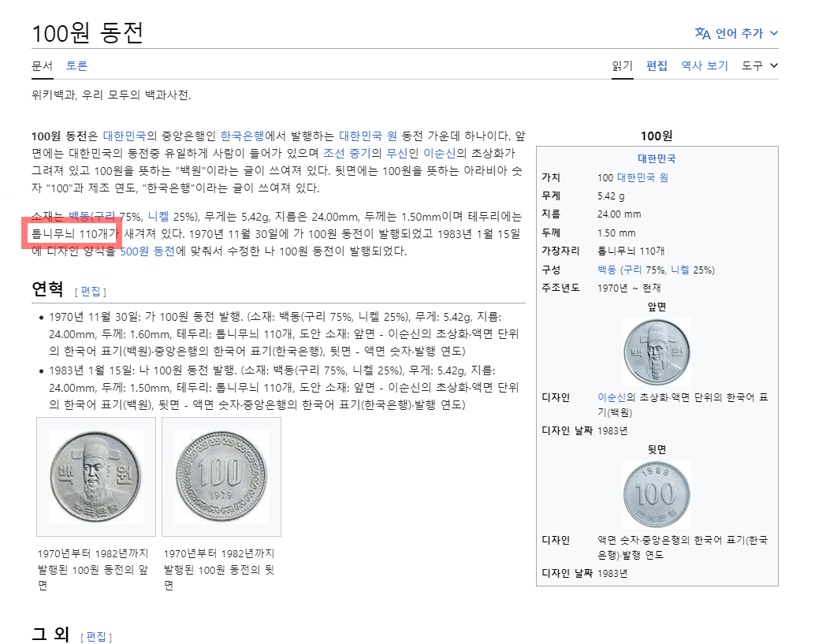Image resolution: width=815 pixels, height=644 pixels.
Task: Follow the 조선 중기 link
Action: [x=348, y=154]
